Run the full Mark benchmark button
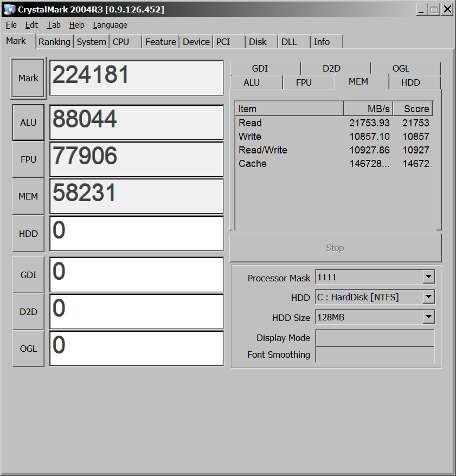456x476 pixels. pyautogui.click(x=28, y=78)
